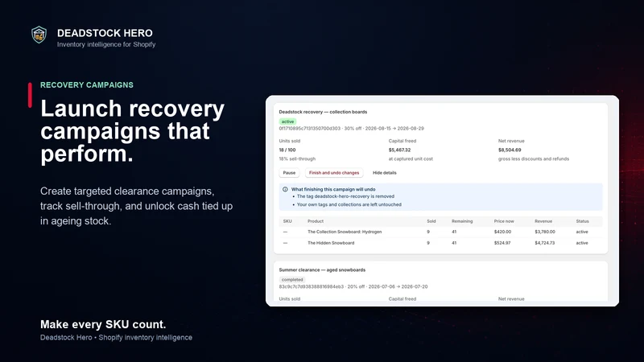
Task: Select 'The Collection Snowboard: Hydrogen' row
Action: point(440,232)
